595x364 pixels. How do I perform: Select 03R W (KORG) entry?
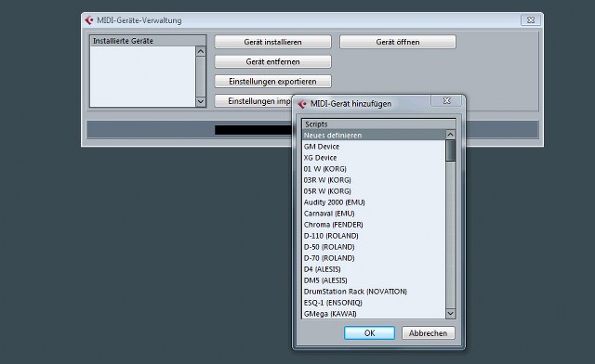374,180
